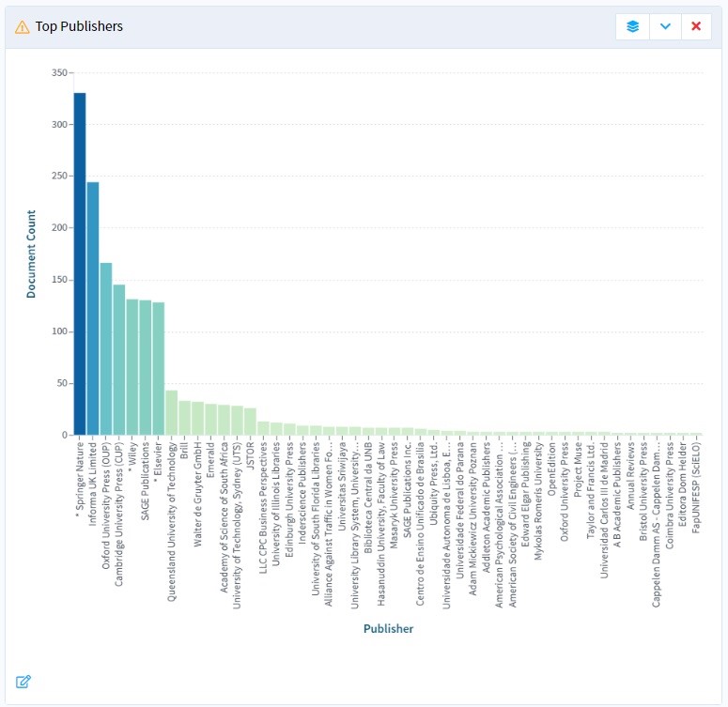Click the University of Technology, Sydney (UTS) label
Viewport: 728px width, 707px height.
(237, 525)
